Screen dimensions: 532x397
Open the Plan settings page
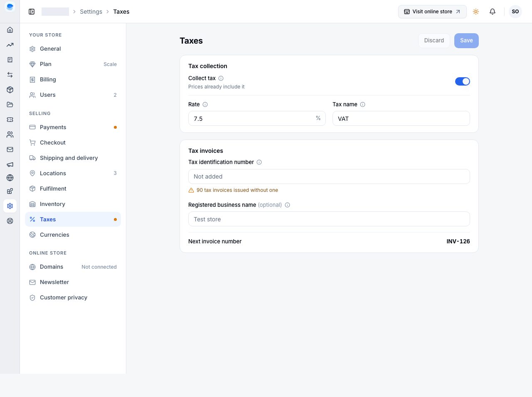click(x=73, y=64)
